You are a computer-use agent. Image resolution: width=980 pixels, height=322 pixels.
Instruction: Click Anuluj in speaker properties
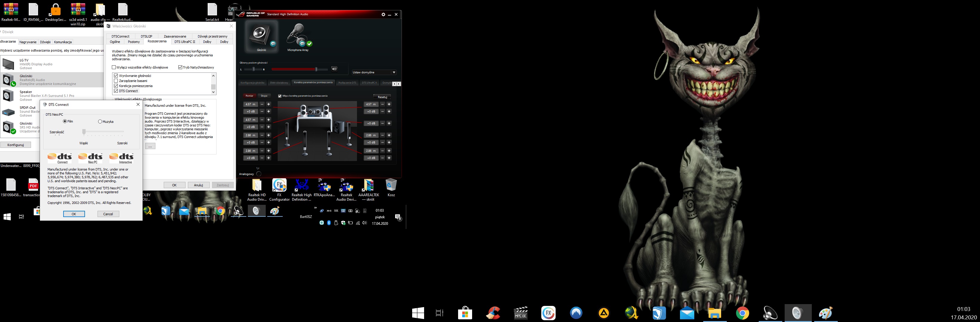pos(199,185)
